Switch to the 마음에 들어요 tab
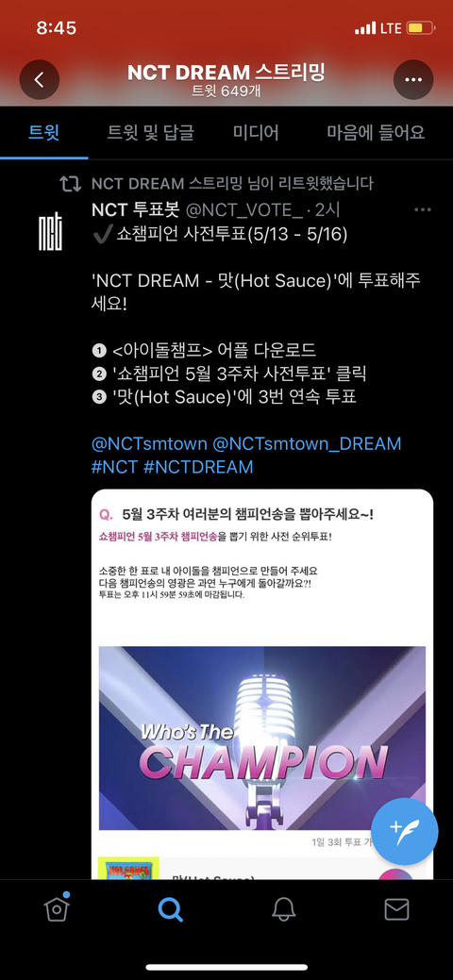453x980 pixels. 376,132
